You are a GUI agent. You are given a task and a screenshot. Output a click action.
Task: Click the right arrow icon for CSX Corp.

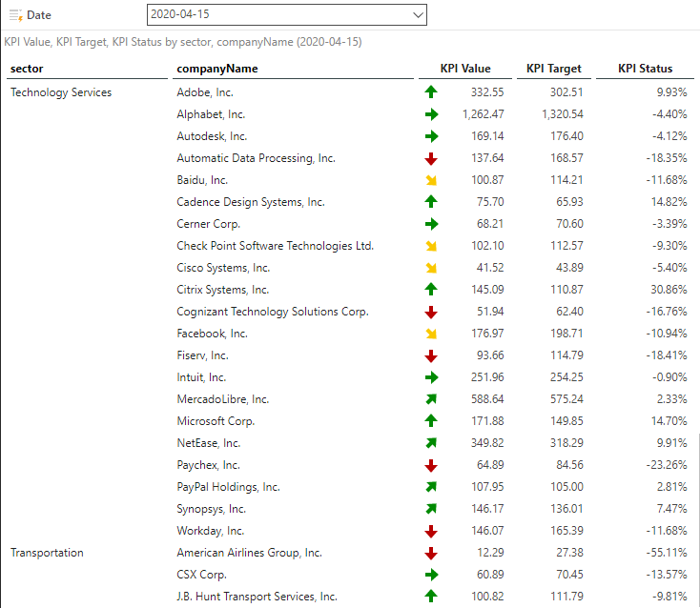pyautogui.click(x=431, y=575)
